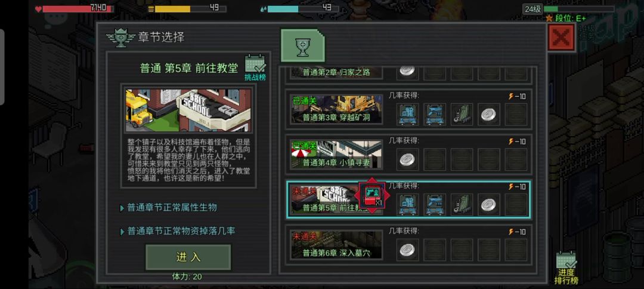Viewport: 644px width, 289px height.
Task: Tap silver coin reward in chapter 4 row
Action: point(407,159)
